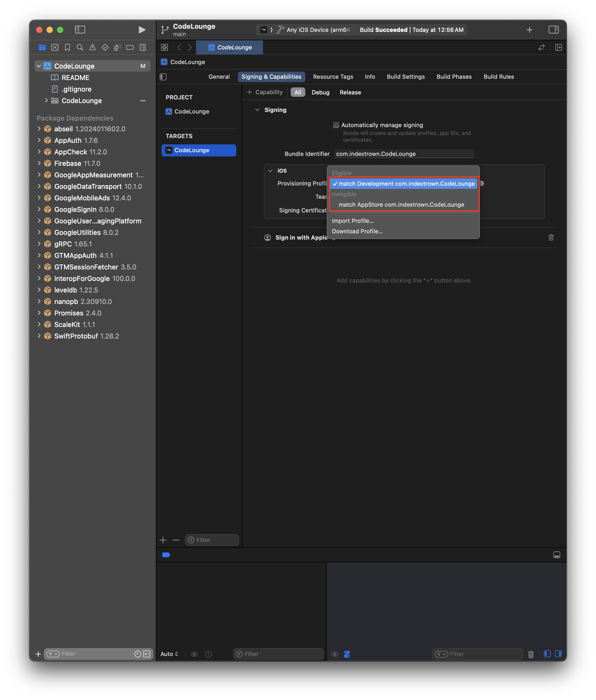Go back with the left arrow
This screenshot has height=700, width=596.
point(179,47)
